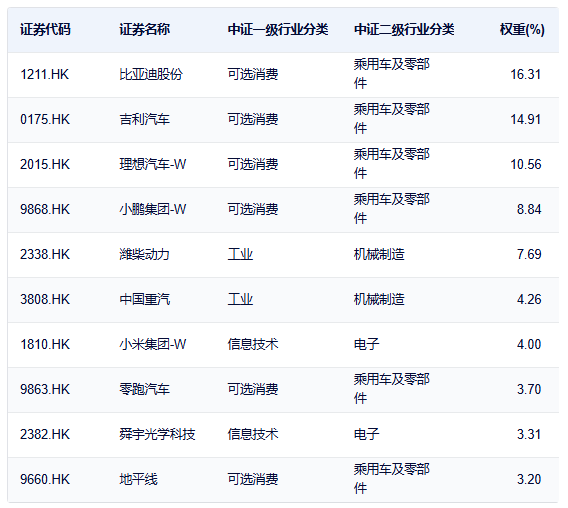The image size is (568, 508).
Task: Click the 证券名称 column header
Action: tap(145, 30)
